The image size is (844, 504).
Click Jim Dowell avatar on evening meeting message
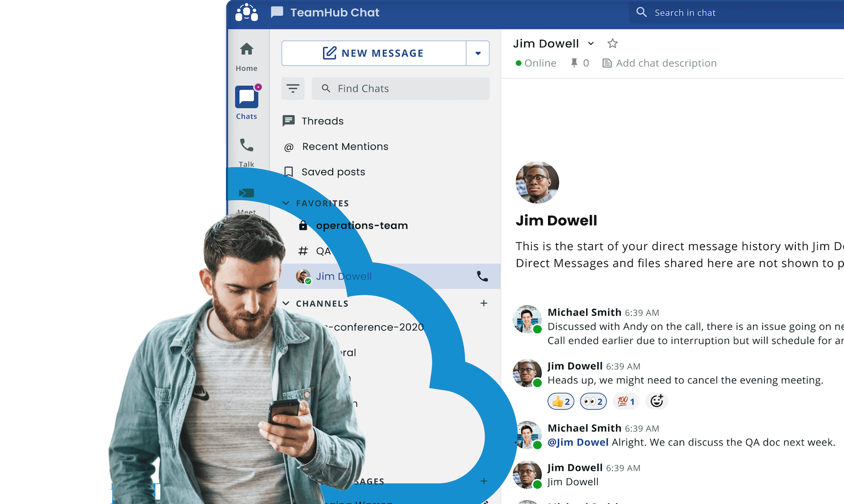tap(527, 373)
